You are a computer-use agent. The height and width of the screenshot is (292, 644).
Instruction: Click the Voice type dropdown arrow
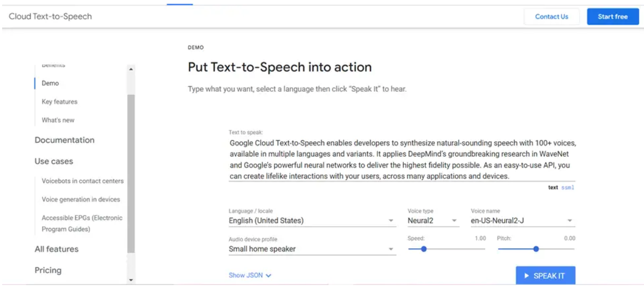[x=454, y=220]
